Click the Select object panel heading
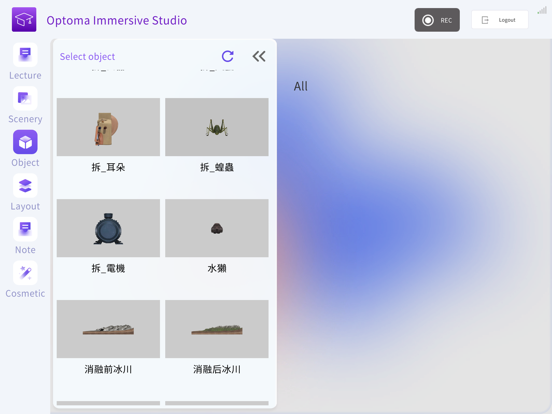The height and width of the screenshot is (414, 552). click(87, 57)
